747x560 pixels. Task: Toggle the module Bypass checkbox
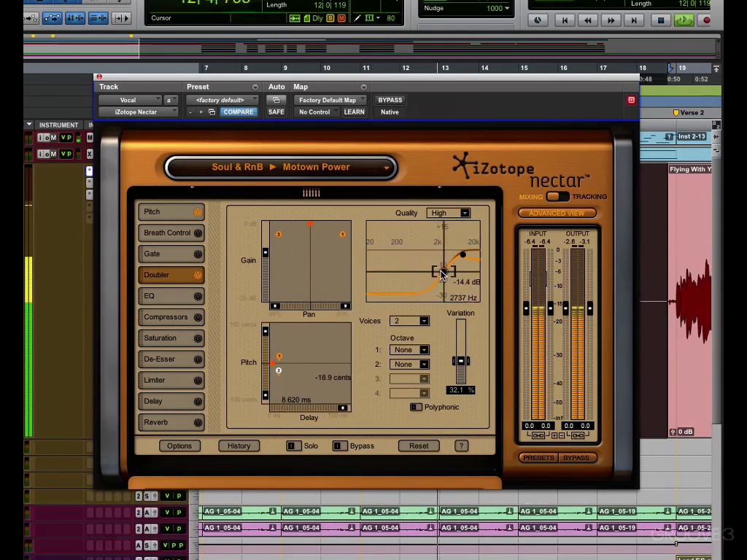pos(340,446)
